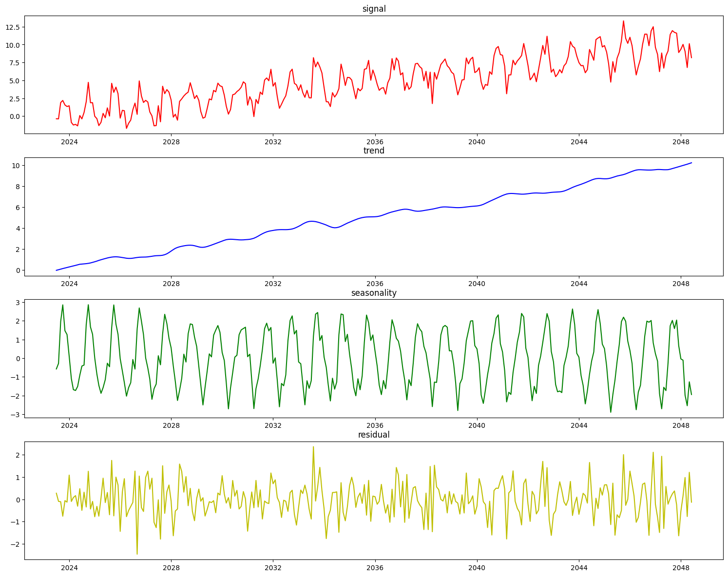Select the 4 y-axis label on trend plot
This screenshot has width=728, height=576.
coord(18,229)
